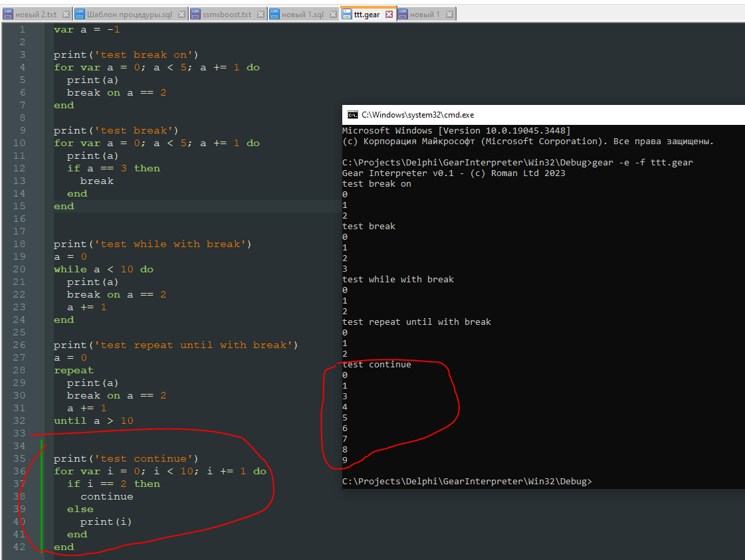Viewport: 745px width, 560px height.
Task: Switch to the новый 2.txt tab
Action: click(x=35, y=14)
